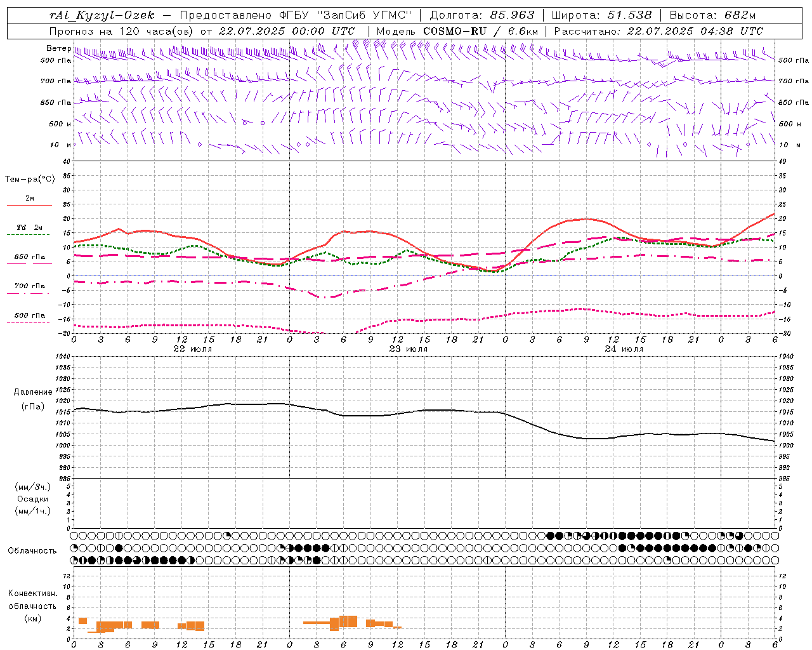The image size is (812, 650).
Task: Click the (мм/1ч.) precipitation unit label
Action: point(33,511)
